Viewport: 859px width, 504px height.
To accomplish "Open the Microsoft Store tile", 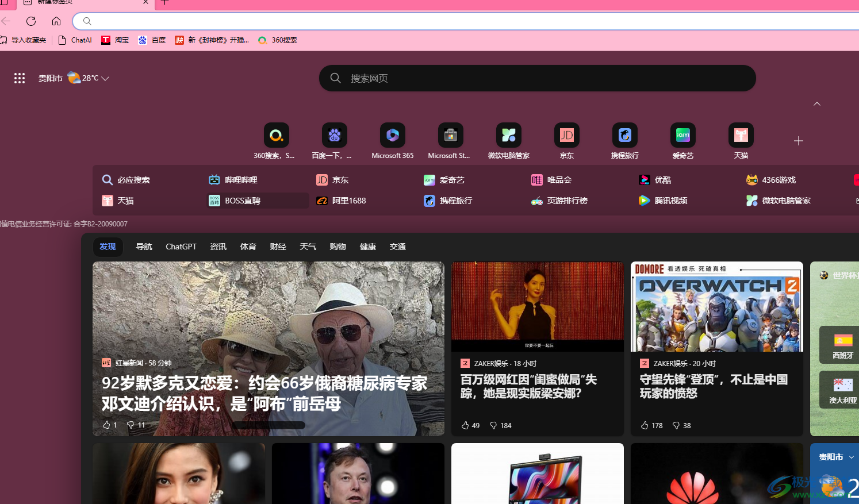I will click(x=450, y=141).
